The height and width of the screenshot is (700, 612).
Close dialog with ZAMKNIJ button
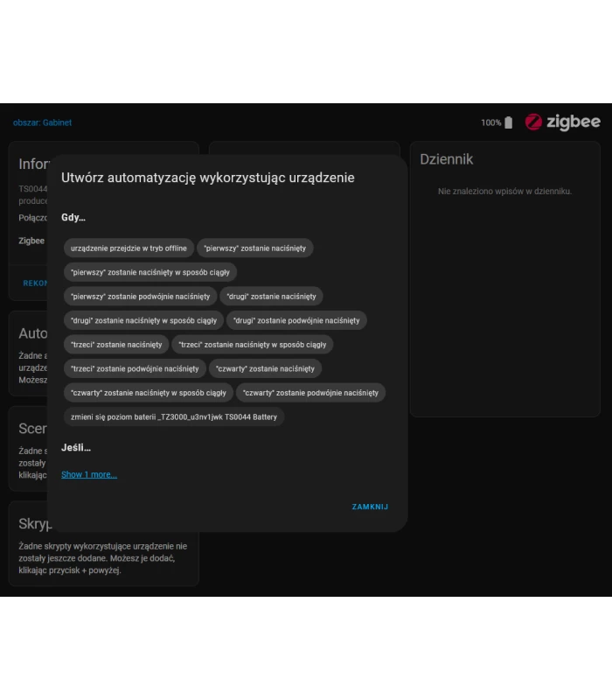(x=370, y=507)
